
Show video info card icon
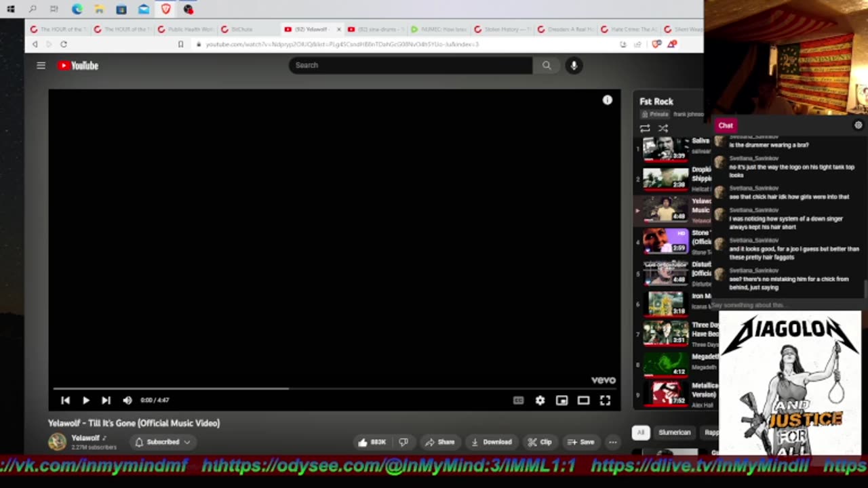pyautogui.click(x=608, y=100)
